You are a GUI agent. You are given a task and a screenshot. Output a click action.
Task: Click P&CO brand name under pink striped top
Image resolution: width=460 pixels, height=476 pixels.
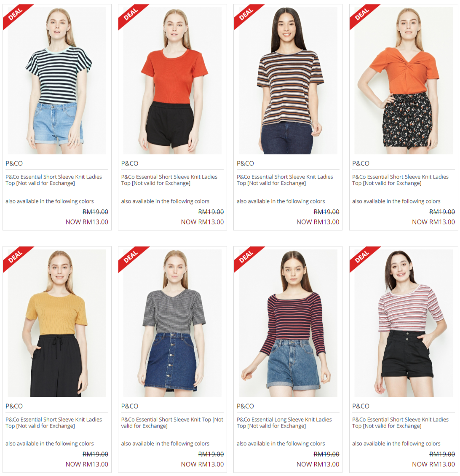coord(361,406)
